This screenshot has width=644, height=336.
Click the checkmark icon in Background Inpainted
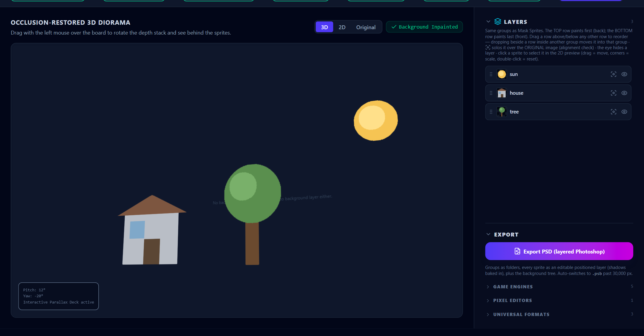click(x=394, y=27)
